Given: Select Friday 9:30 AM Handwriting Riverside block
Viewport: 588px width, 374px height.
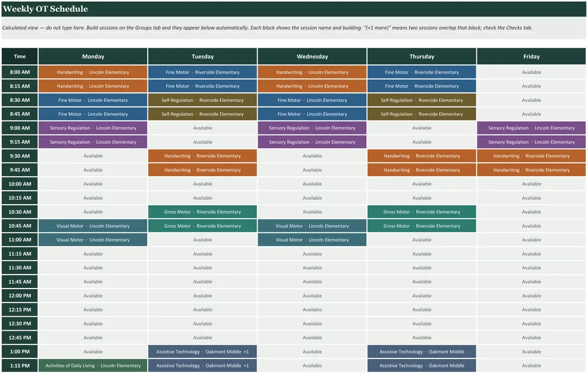Looking at the screenshot, I should tap(531, 156).
